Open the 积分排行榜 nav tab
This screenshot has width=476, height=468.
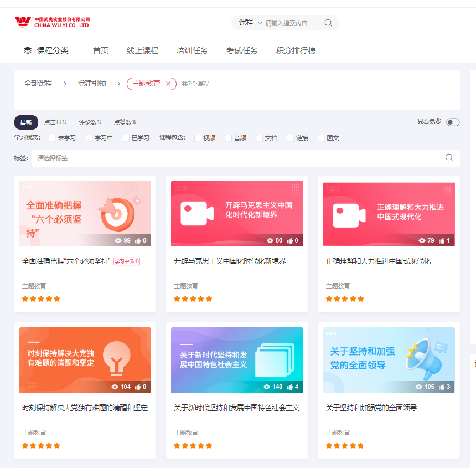pos(296,50)
